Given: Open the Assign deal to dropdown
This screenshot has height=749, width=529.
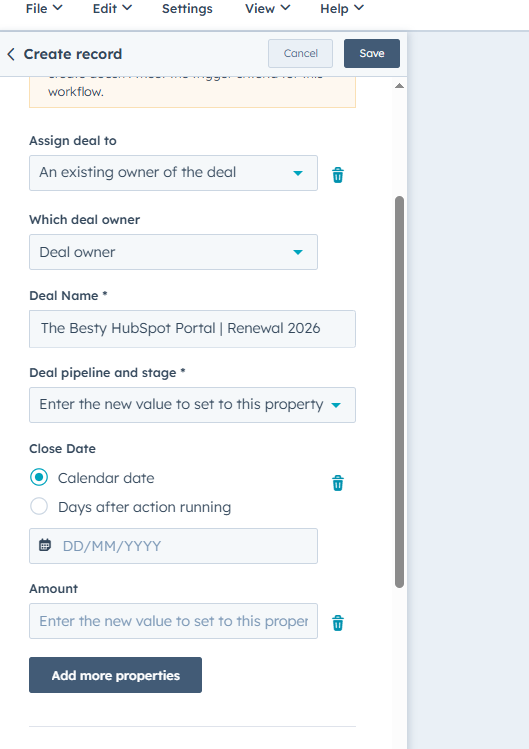Looking at the screenshot, I should click(x=173, y=173).
